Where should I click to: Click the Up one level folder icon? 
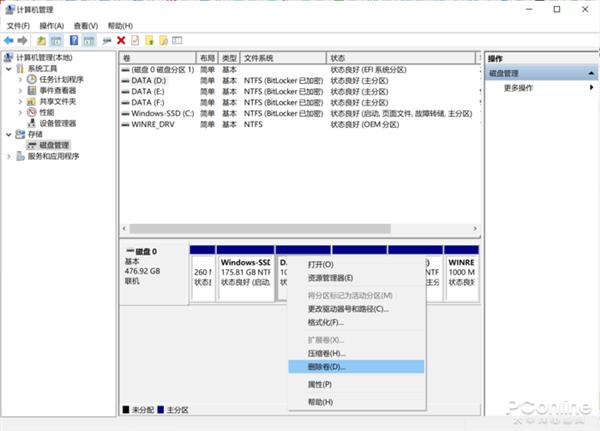pos(41,41)
